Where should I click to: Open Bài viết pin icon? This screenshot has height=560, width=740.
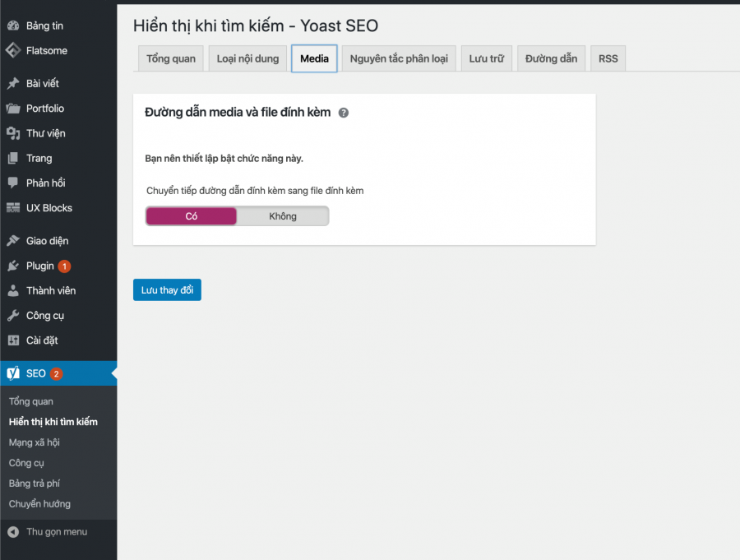[13, 84]
